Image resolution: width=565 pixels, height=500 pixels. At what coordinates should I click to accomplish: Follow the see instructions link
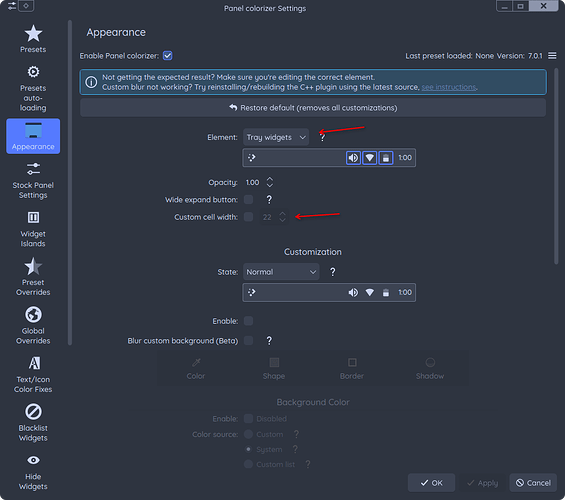click(449, 87)
